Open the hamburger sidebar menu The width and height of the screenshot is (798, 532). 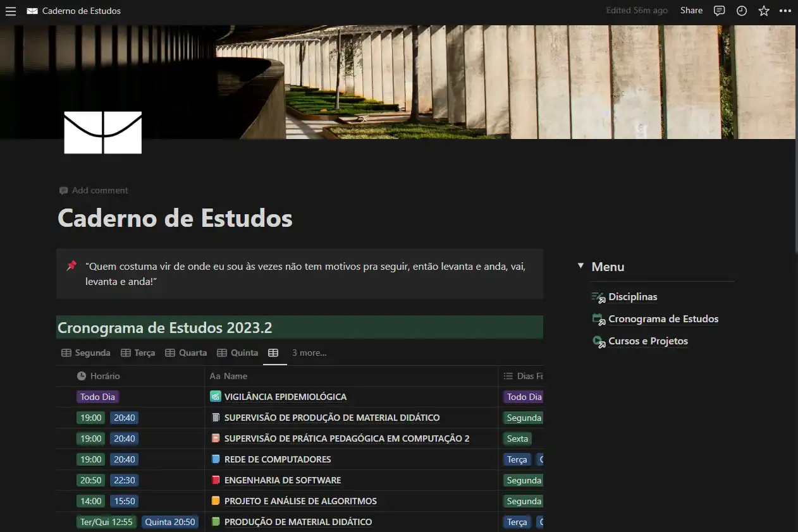(11, 11)
